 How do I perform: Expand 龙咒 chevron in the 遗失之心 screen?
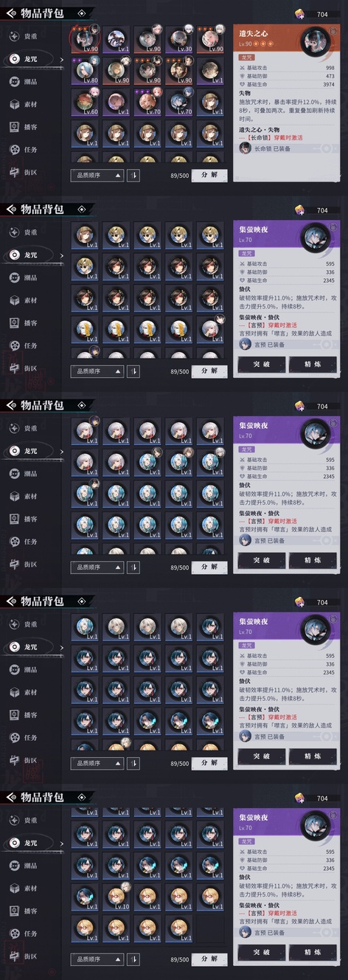[x=62, y=58]
